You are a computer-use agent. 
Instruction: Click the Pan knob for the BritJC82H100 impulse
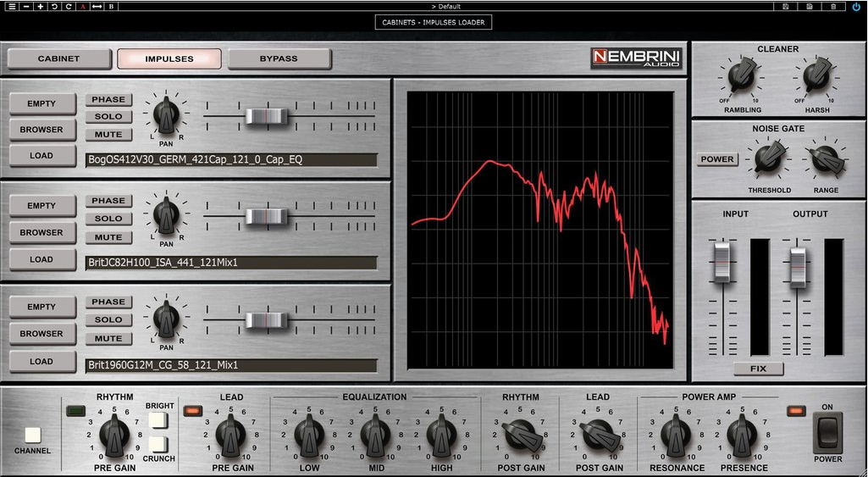[x=166, y=215]
